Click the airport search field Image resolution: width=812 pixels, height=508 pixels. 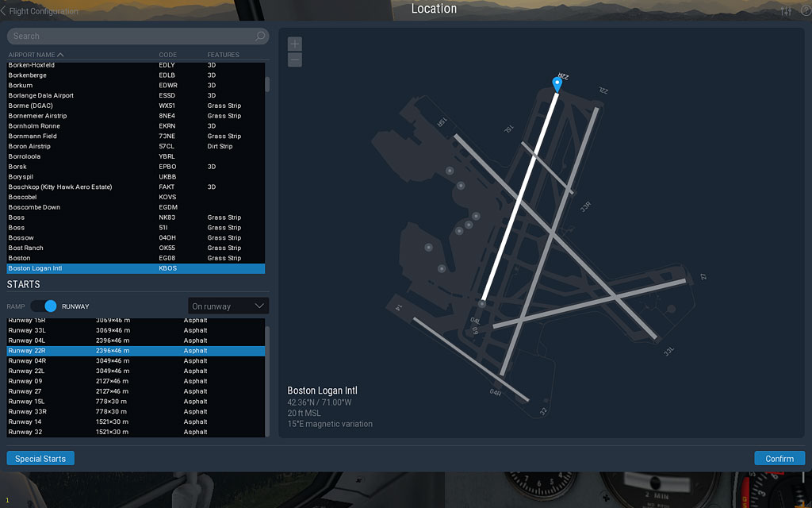pyautogui.click(x=131, y=37)
